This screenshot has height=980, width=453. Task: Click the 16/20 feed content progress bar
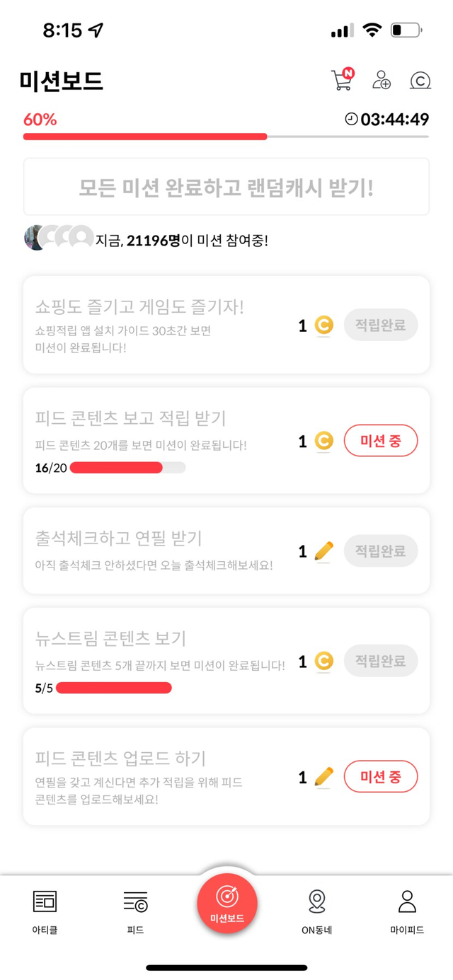[x=127, y=468]
